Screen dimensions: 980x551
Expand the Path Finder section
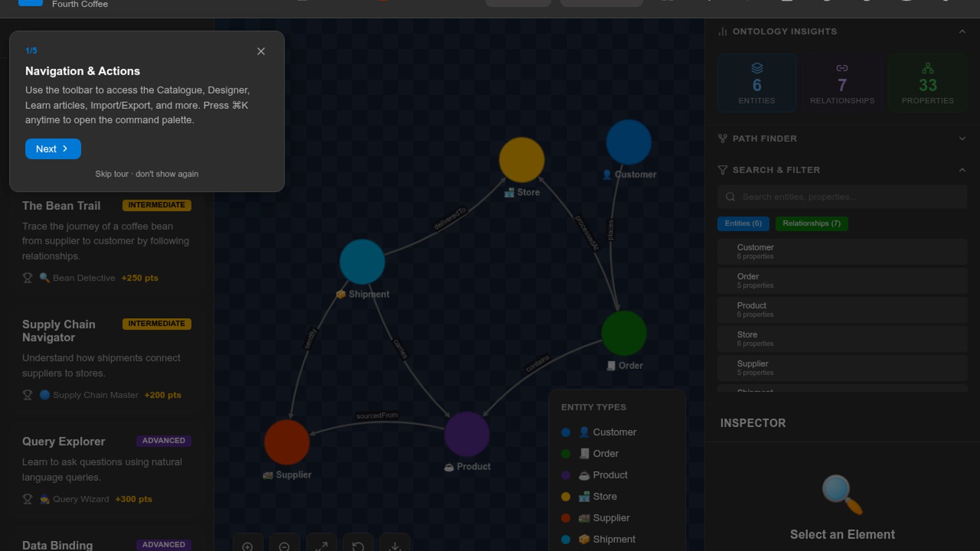(962, 139)
